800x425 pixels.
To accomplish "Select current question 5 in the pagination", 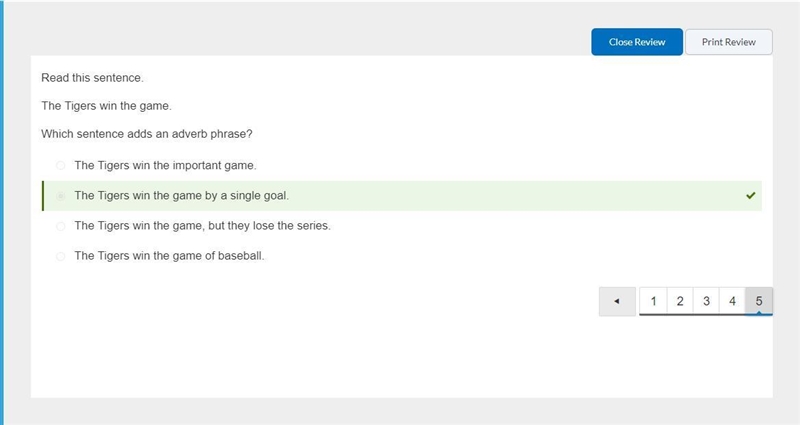I will coord(759,301).
